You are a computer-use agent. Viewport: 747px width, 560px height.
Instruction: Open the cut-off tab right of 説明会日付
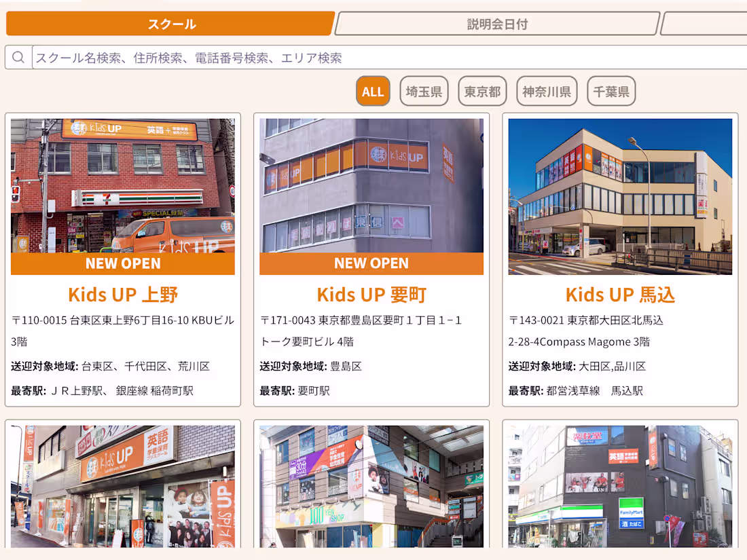click(x=704, y=24)
